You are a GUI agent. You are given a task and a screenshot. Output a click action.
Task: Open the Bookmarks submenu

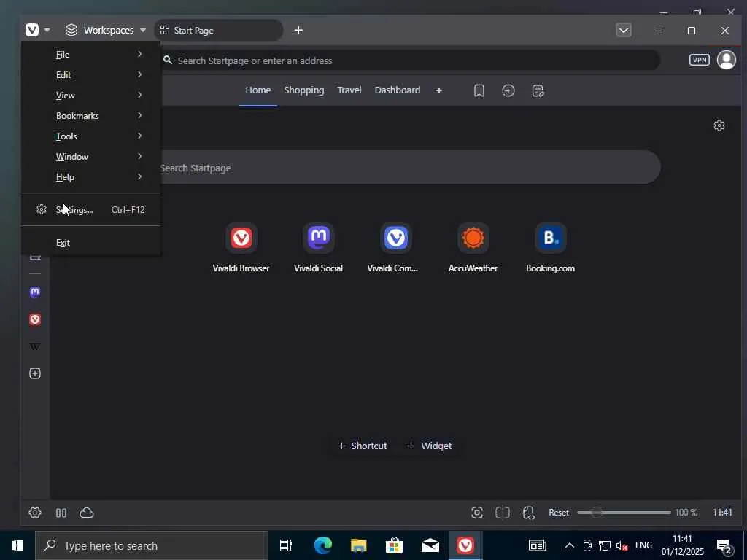point(91,116)
